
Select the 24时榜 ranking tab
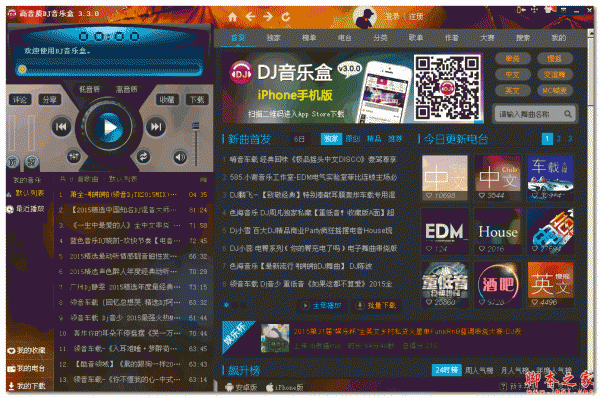click(x=447, y=370)
